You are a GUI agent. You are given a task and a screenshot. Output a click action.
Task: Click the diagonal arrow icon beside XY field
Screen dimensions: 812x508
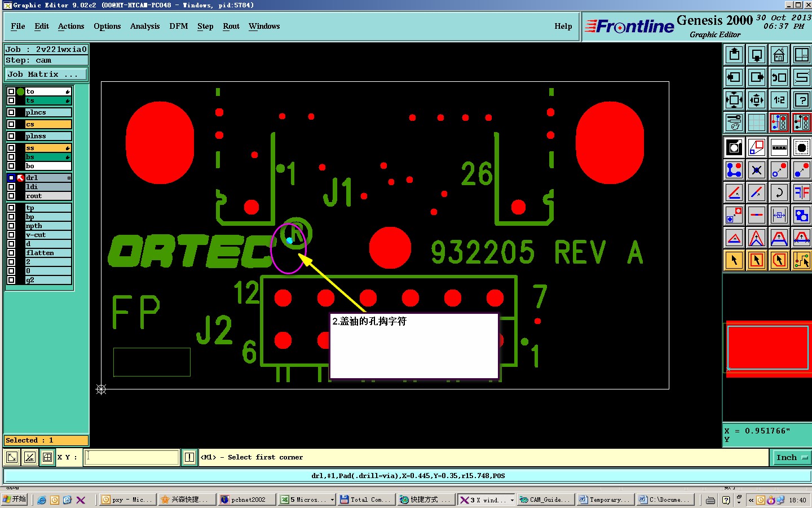[x=12, y=457]
